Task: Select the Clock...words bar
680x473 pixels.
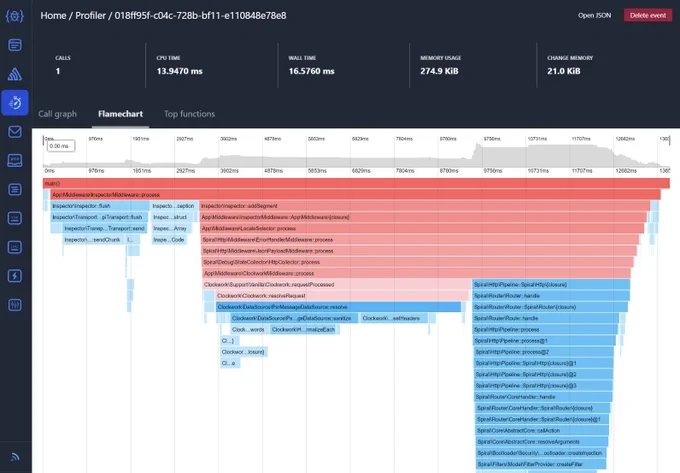Action: [x=249, y=329]
